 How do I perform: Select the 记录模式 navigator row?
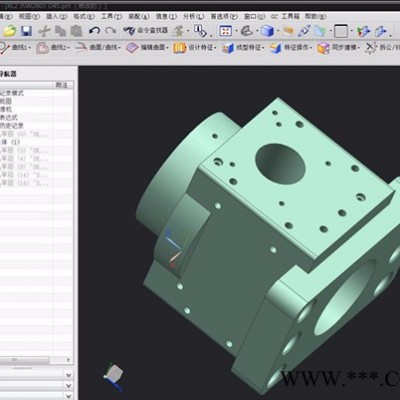click(x=36, y=93)
